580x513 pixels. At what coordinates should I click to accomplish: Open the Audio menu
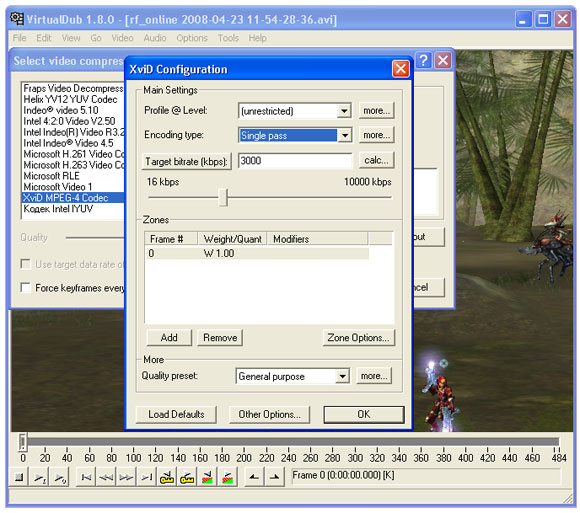point(155,38)
